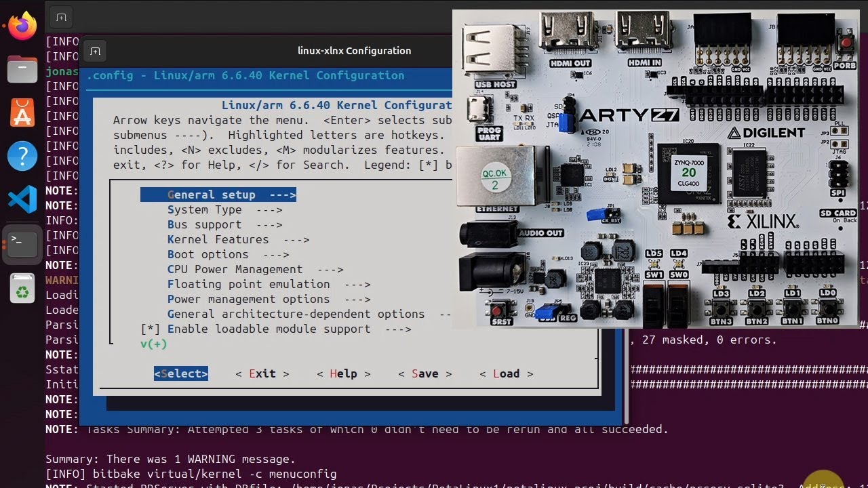This screenshot has width=868, height=488.
Task: Click new tab icon in linux-xlnx Configuration window
Action: (x=95, y=51)
